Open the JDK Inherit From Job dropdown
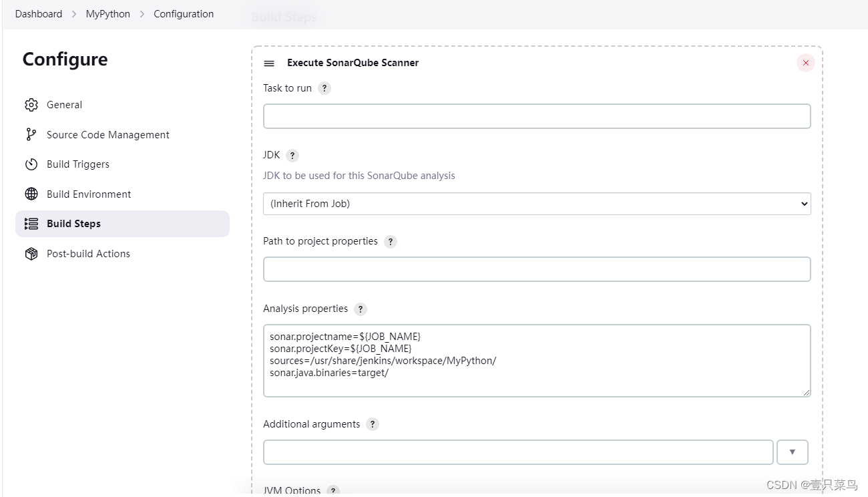 [x=537, y=204]
